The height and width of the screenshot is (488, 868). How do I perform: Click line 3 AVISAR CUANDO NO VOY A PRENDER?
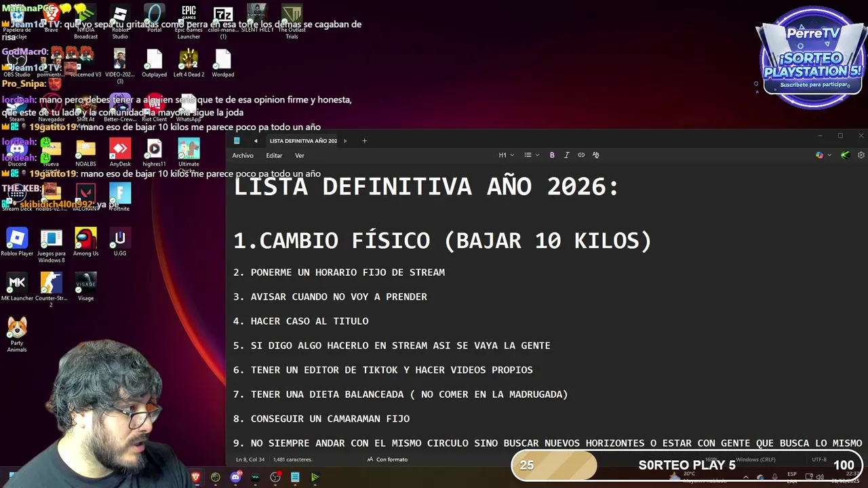pyautogui.click(x=330, y=297)
